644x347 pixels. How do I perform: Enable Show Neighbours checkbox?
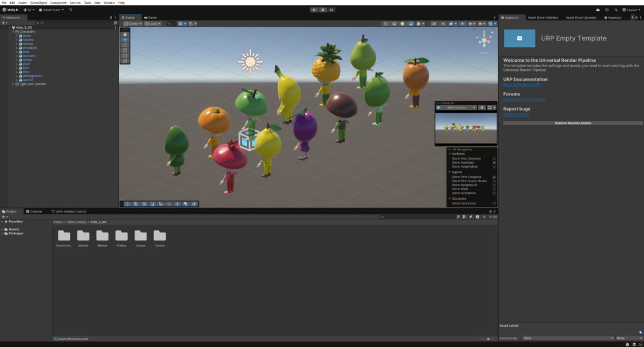click(x=494, y=185)
